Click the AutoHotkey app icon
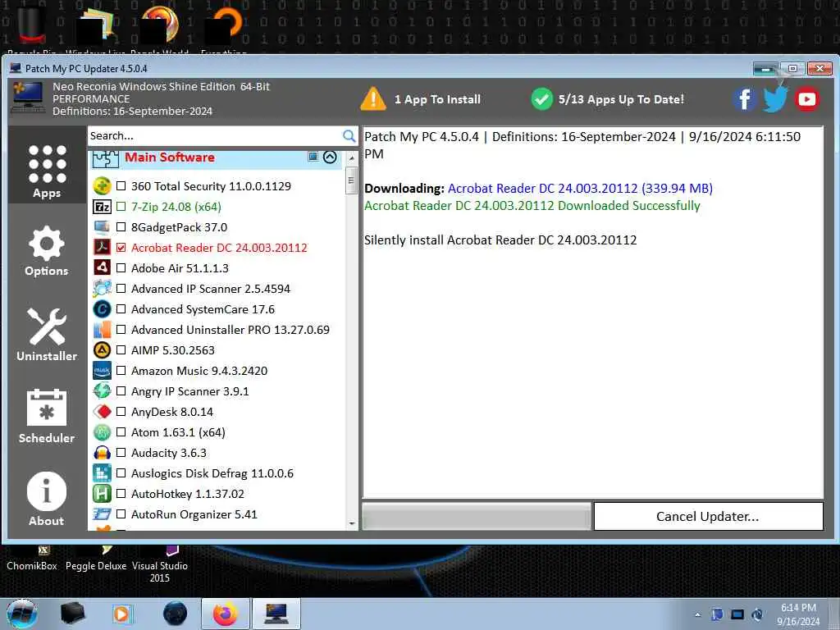 point(102,494)
